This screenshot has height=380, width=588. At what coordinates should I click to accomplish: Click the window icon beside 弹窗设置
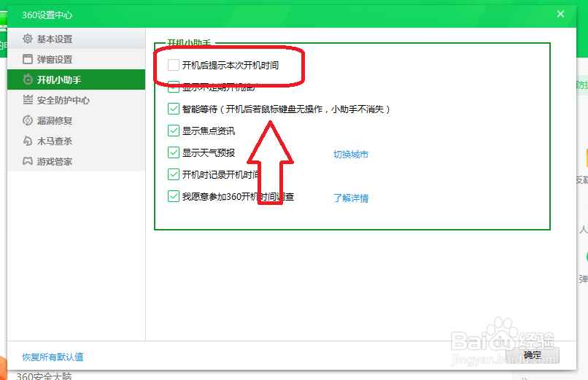pos(28,59)
